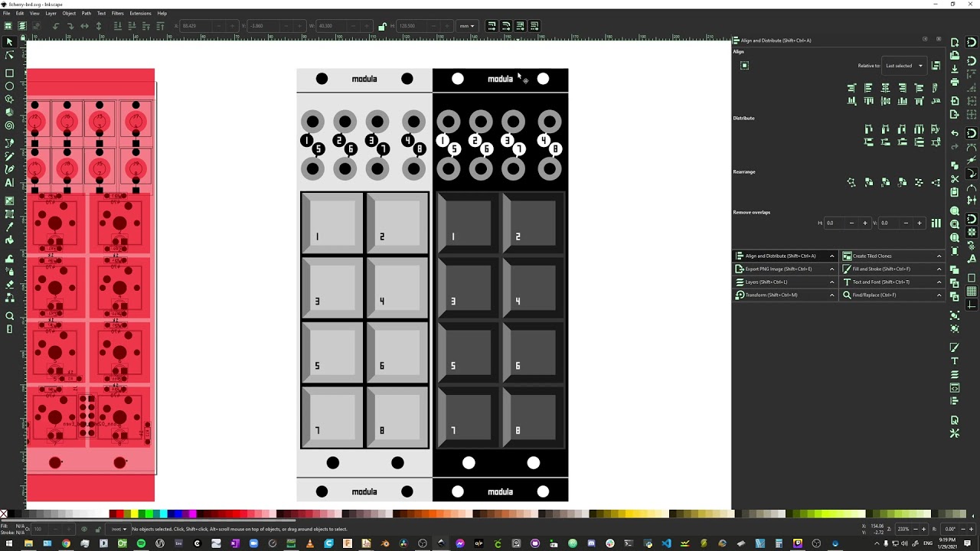The height and width of the screenshot is (551, 980).
Task: Select the Calligraphy tool
Action: 9,169
